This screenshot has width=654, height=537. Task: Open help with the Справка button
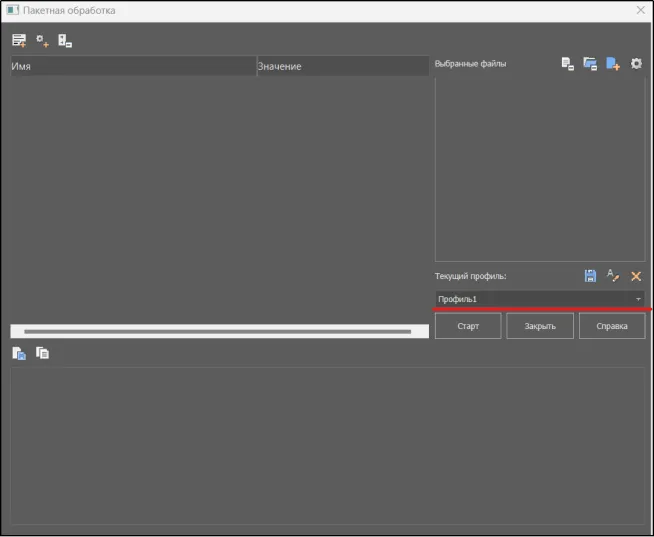[x=611, y=326]
